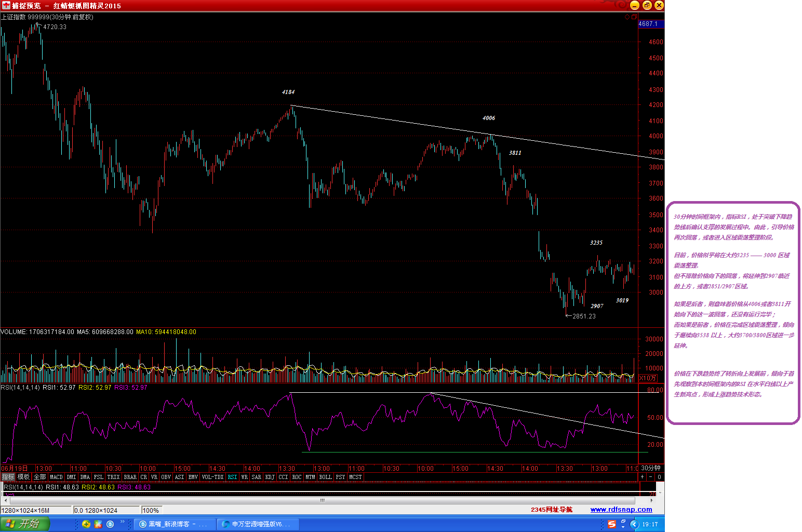The height and width of the screenshot is (532, 802).
Task: Click the 上证指数 999999 chart title
Action: coord(47,17)
